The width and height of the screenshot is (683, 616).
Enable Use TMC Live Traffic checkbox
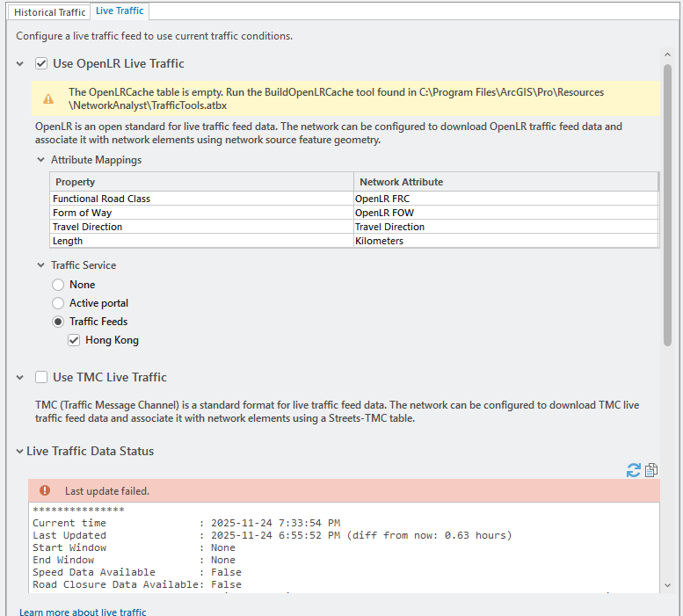point(41,377)
